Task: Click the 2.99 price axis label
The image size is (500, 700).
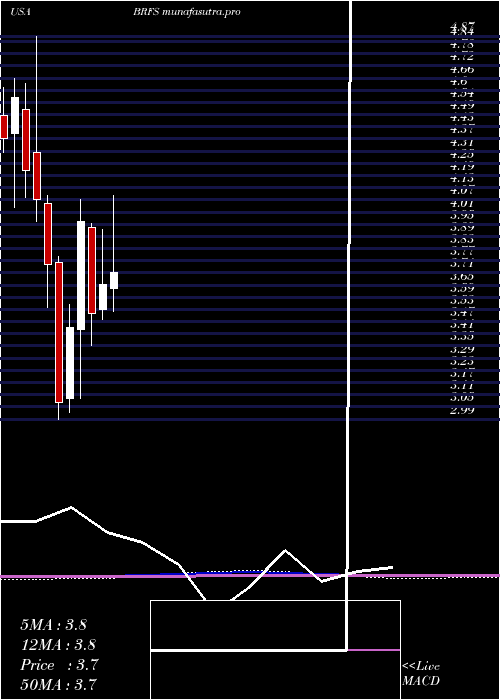Action: click(462, 410)
